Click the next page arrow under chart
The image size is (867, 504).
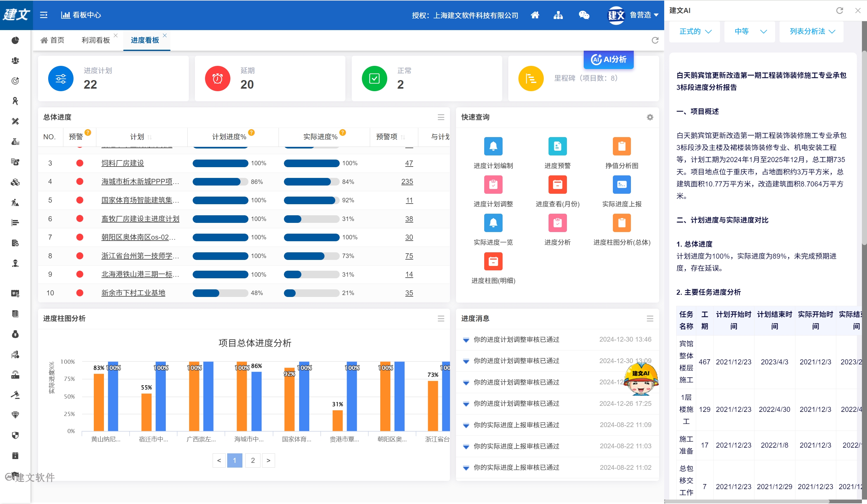268,460
